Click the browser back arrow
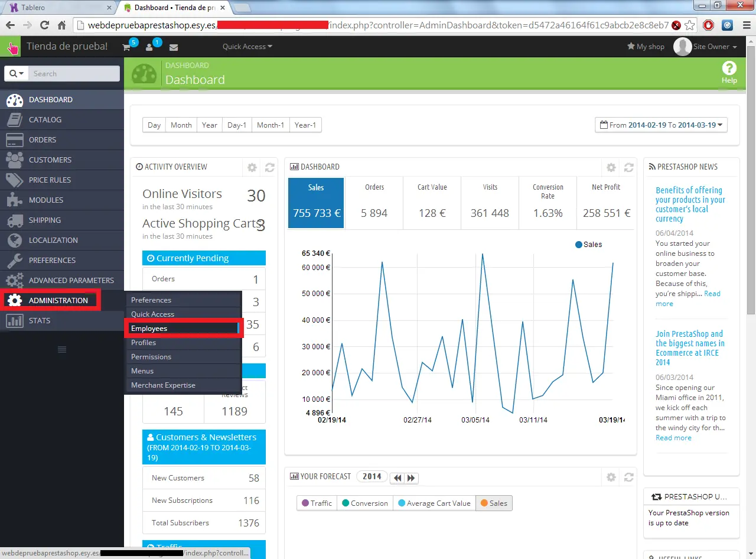Screen dimensions: 756x559 click(x=10, y=25)
